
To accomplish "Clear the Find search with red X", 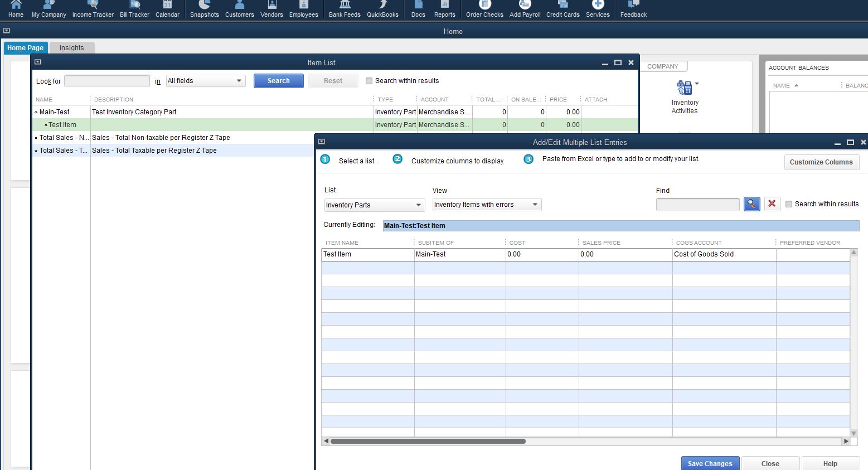I will tap(772, 204).
